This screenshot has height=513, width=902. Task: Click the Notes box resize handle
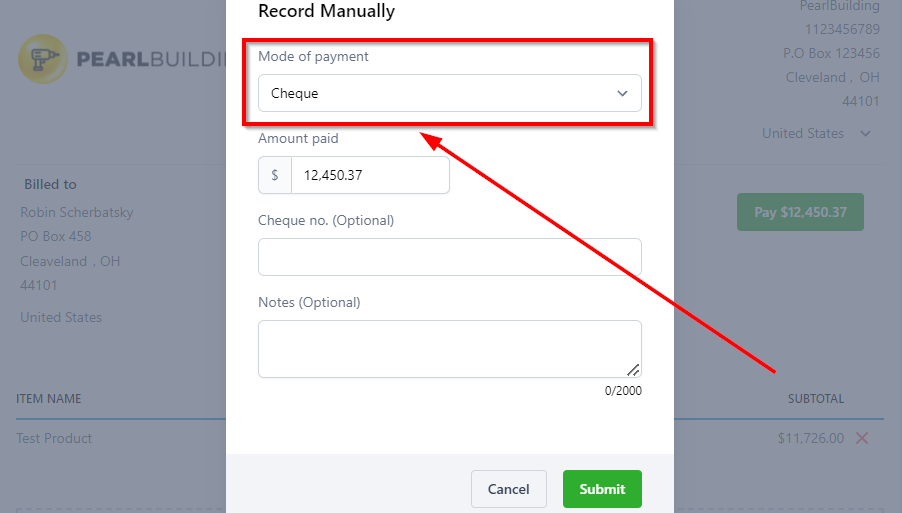(633, 370)
